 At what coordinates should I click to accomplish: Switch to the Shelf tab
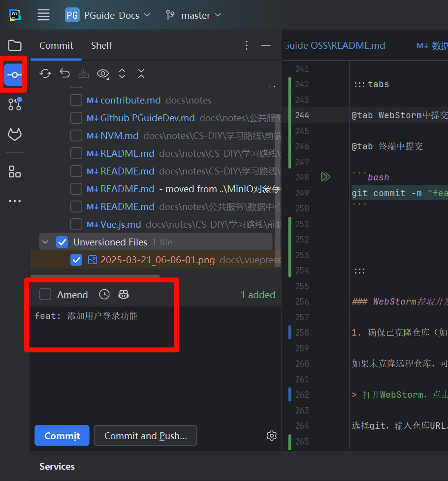(101, 45)
